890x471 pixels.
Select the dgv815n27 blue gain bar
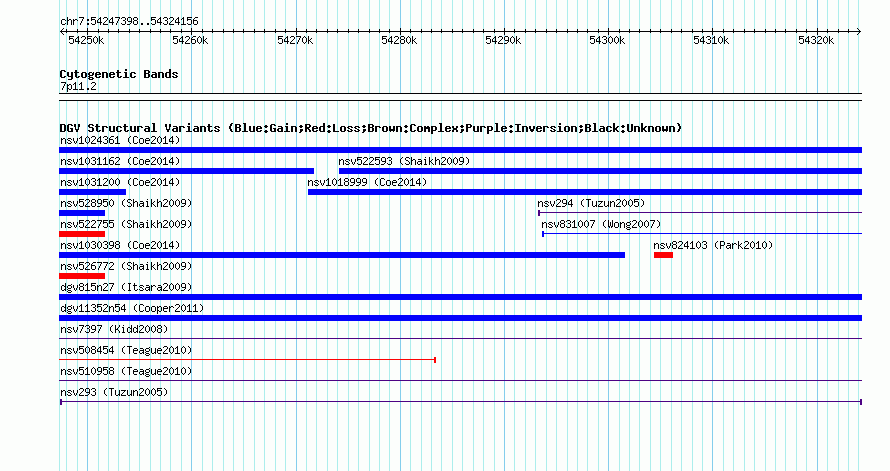(x=460, y=297)
